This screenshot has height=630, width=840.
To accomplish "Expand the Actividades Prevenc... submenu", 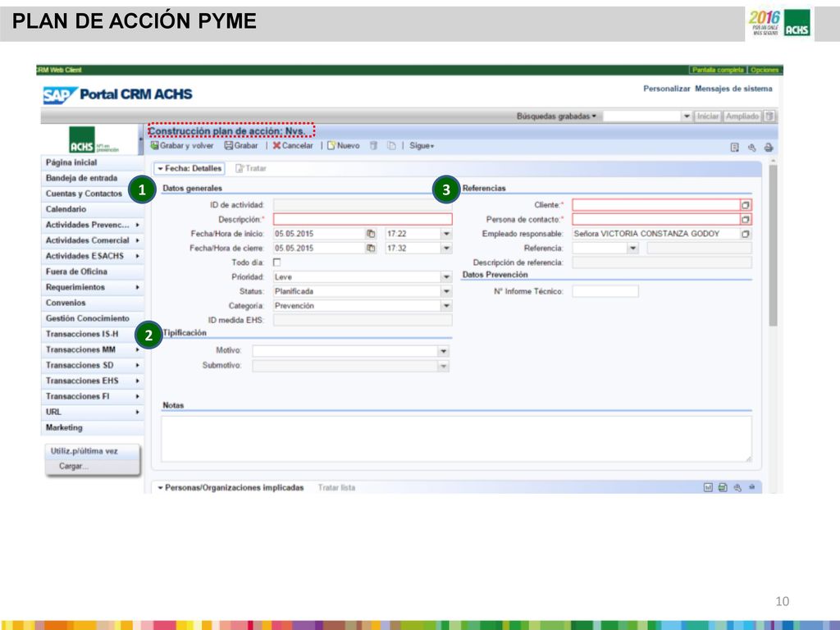I will coord(138,225).
